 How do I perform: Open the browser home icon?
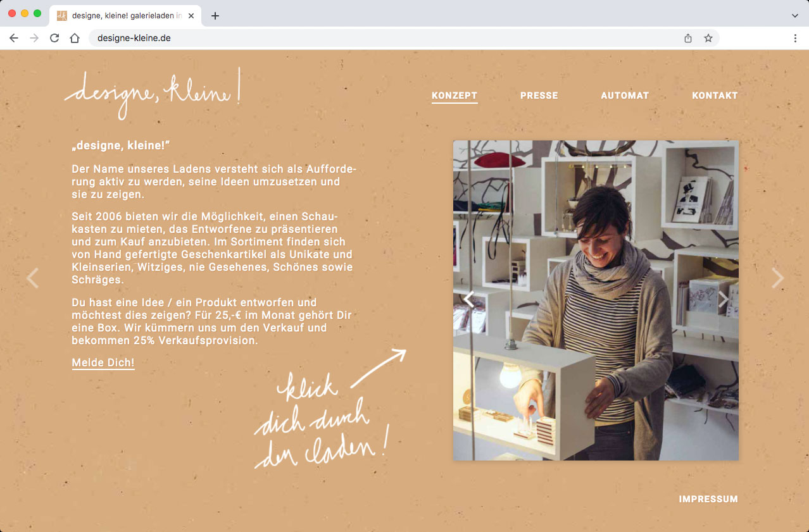pyautogui.click(x=75, y=38)
